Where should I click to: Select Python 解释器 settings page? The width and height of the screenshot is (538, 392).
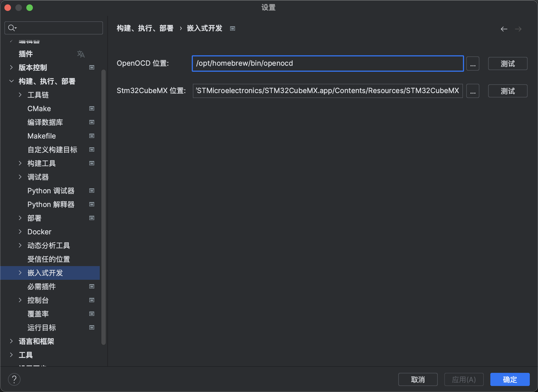coord(51,204)
